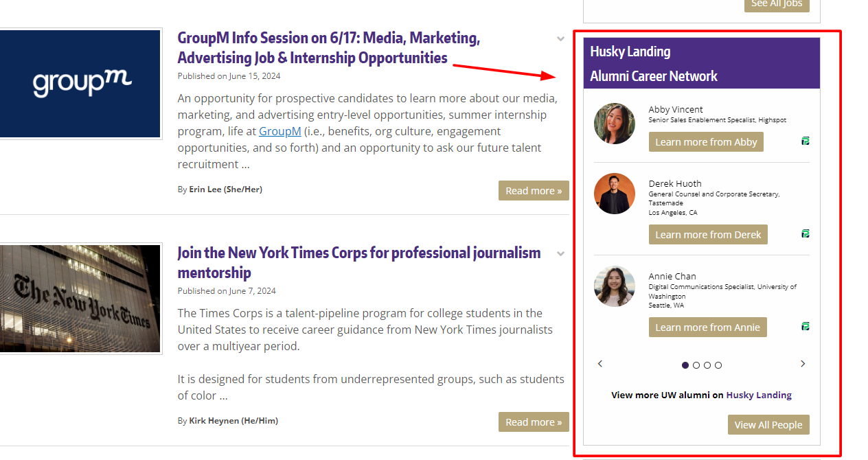Open the GroupM Info Session article title
868x460 pixels.
click(x=328, y=48)
